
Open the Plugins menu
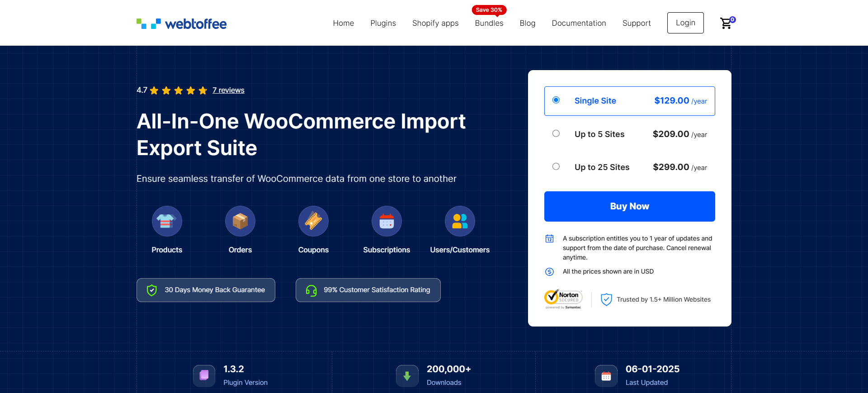pos(383,23)
